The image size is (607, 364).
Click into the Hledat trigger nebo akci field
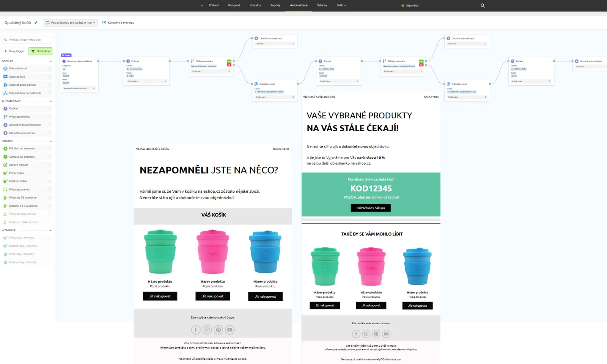[27, 39]
